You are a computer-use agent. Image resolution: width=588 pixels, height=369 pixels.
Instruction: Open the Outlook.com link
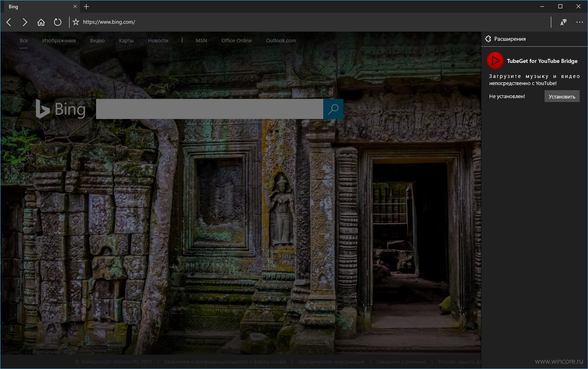coord(281,40)
